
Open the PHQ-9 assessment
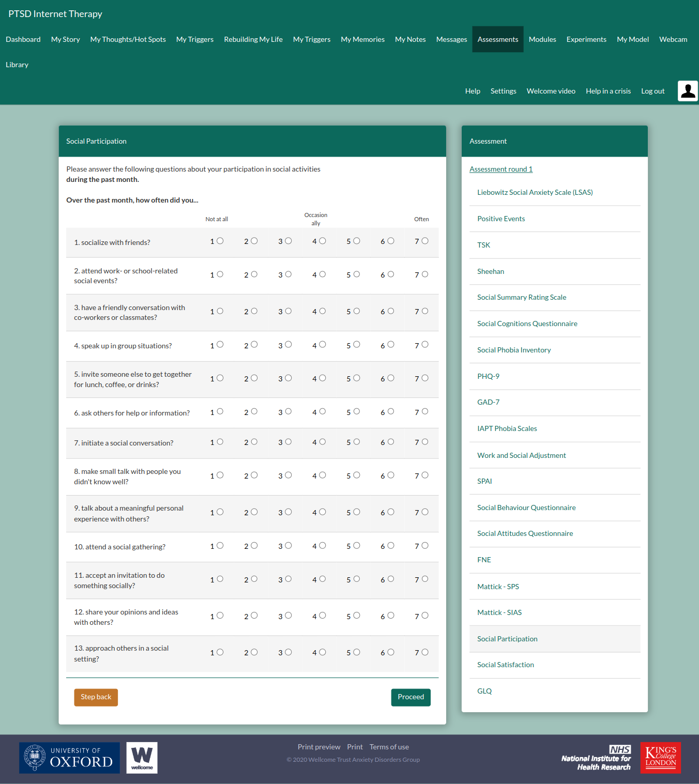pyautogui.click(x=488, y=376)
